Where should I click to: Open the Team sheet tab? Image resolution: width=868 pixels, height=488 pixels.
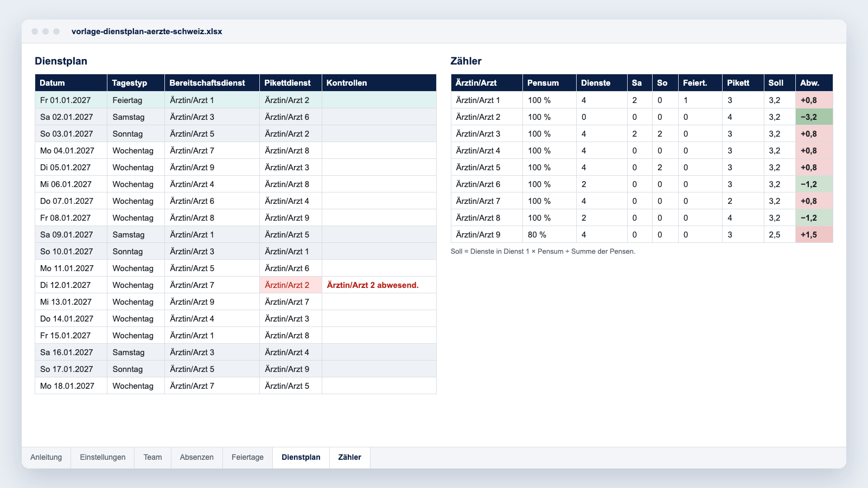coord(152,457)
